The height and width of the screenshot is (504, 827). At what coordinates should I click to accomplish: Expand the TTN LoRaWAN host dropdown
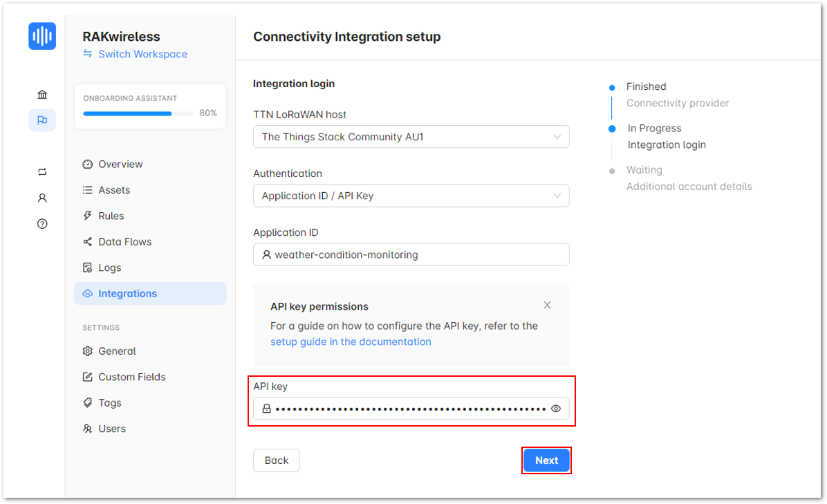(411, 137)
